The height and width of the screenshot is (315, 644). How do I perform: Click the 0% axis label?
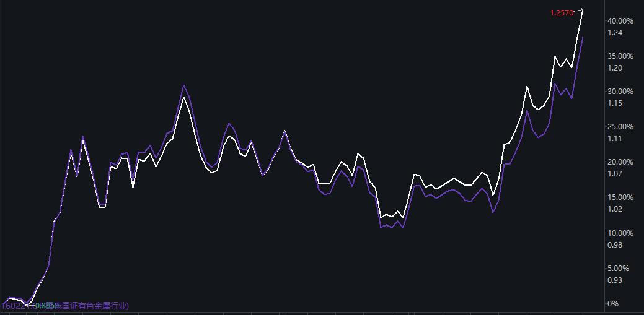(613, 304)
